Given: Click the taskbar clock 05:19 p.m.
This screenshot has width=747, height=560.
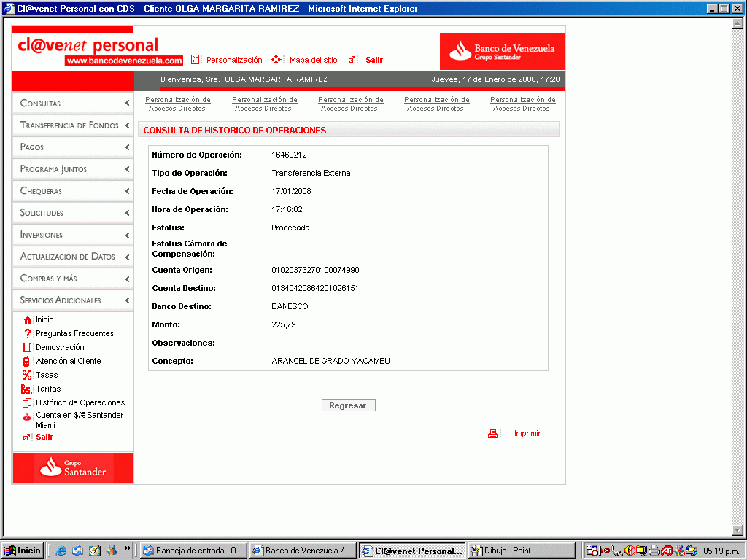Looking at the screenshot, I should click(721, 551).
